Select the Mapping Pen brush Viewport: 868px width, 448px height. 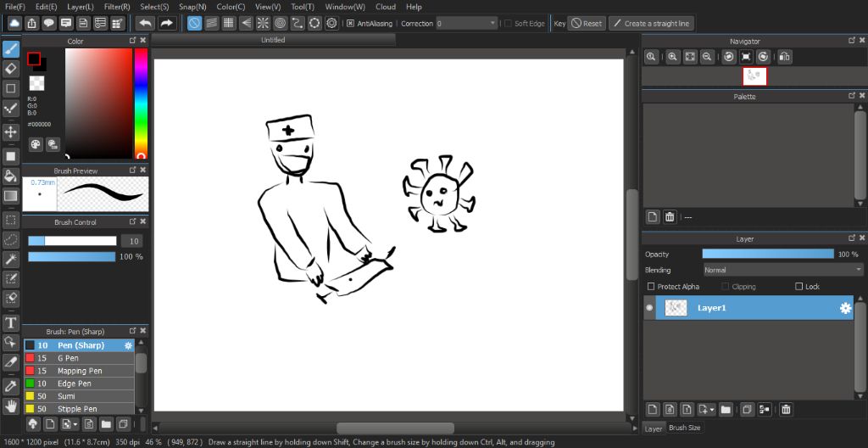coord(79,371)
